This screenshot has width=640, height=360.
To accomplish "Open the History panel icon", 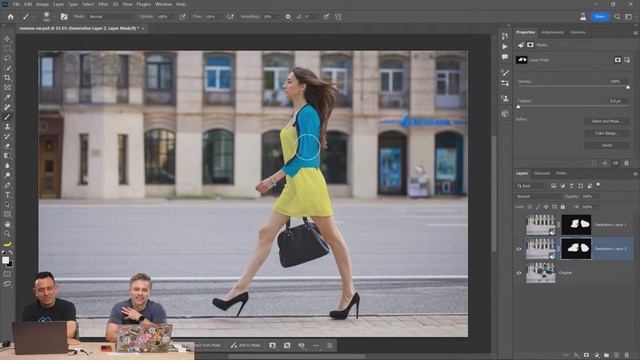I will click(x=505, y=36).
